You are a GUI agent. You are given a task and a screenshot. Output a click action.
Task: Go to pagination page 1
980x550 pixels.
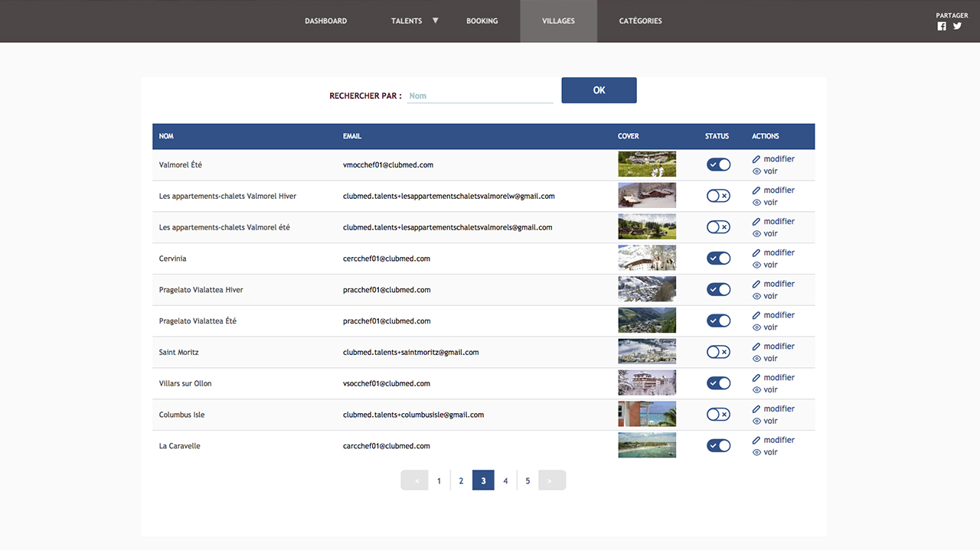(x=439, y=480)
